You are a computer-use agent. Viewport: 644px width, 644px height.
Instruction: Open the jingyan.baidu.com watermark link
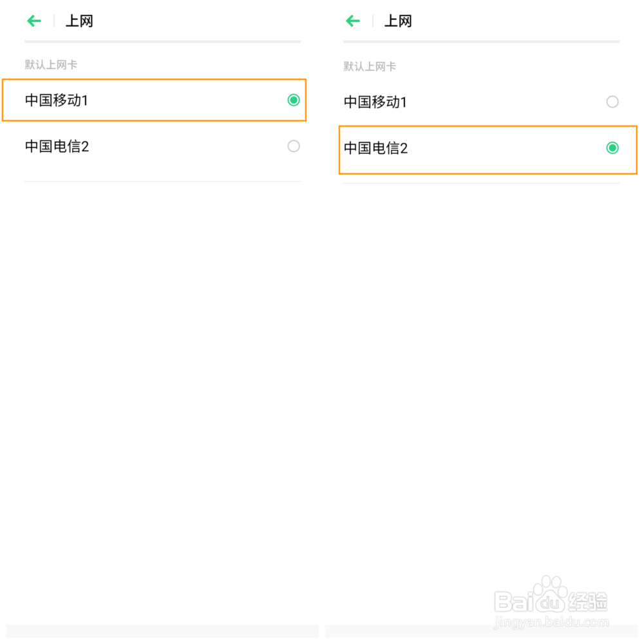pyautogui.click(x=551, y=623)
